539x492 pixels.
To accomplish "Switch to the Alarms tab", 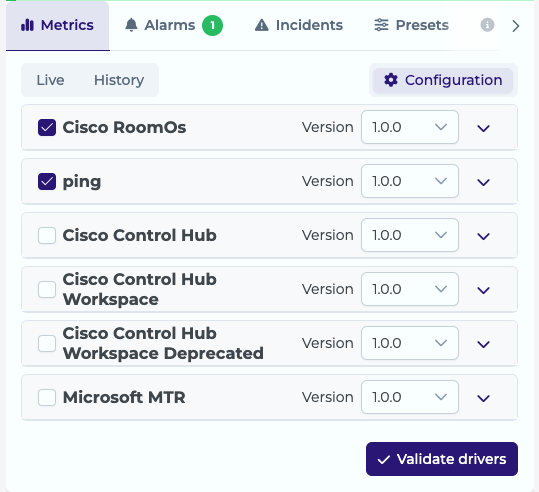I will pyautogui.click(x=173, y=25).
